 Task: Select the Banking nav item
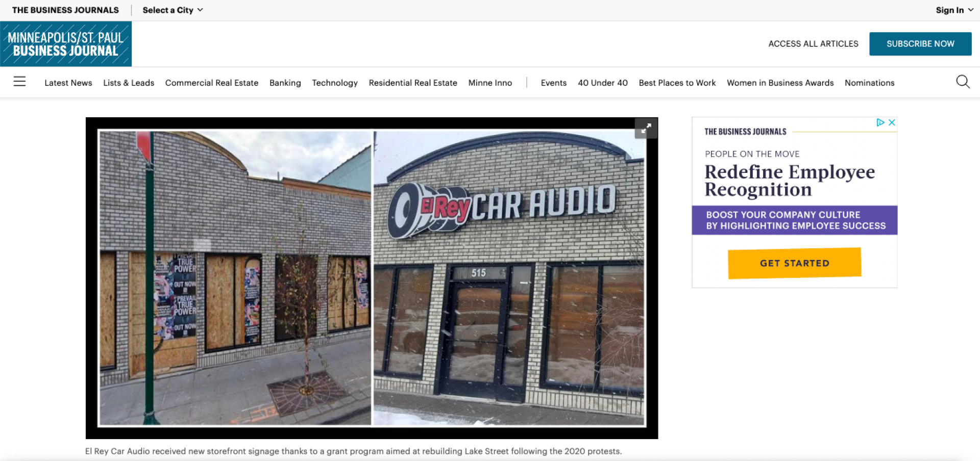(285, 83)
